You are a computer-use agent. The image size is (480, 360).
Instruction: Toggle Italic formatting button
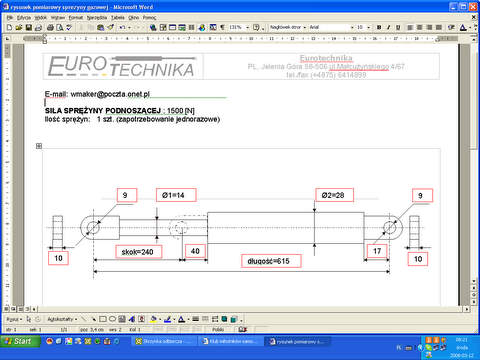(x=388, y=27)
